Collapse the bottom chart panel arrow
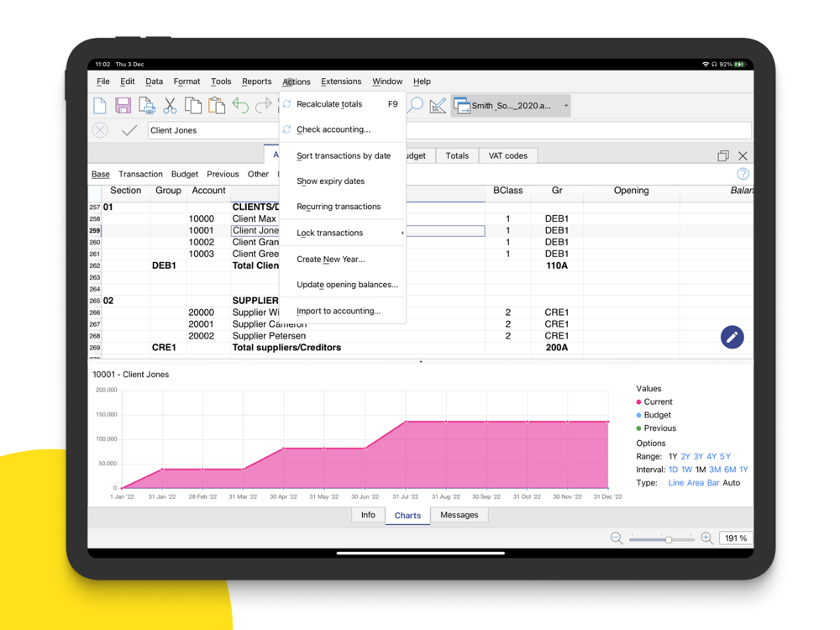 (x=421, y=361)
